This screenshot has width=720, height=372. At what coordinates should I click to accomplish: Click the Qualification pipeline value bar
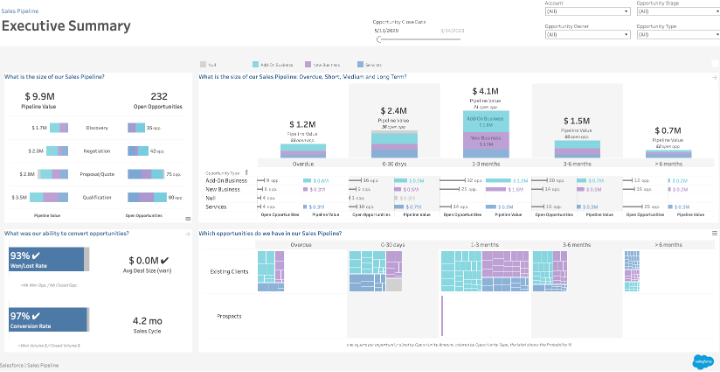coord(49,197)
